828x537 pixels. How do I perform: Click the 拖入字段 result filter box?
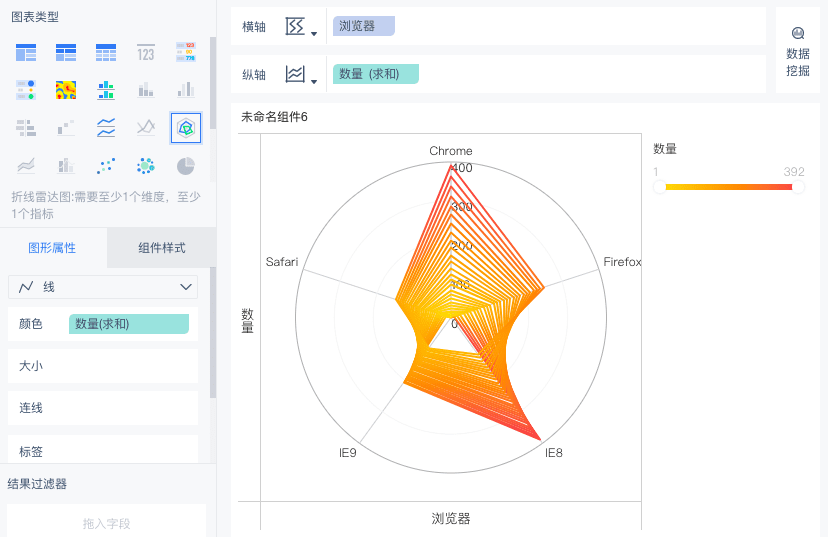[107, 521]
